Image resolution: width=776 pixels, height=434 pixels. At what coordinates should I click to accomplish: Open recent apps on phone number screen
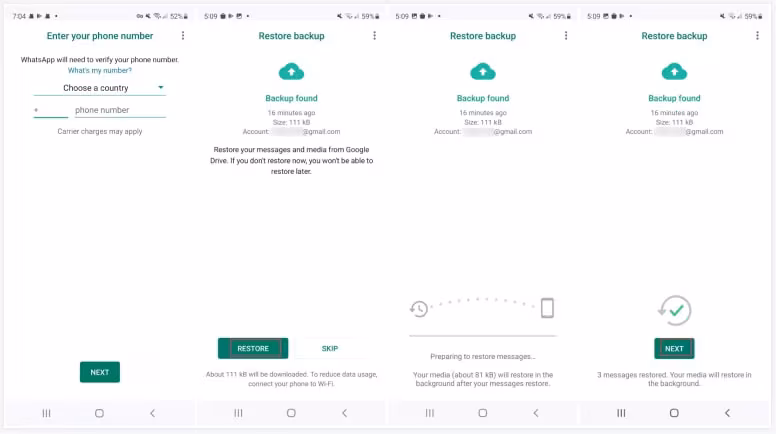point(47,413)
